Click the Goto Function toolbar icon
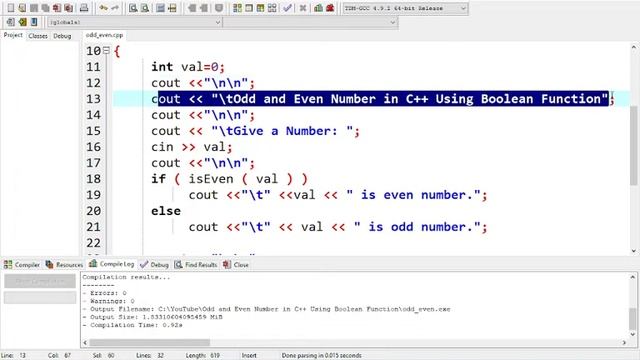Screen dimensions: 640x360 click(x=160, y=8)
